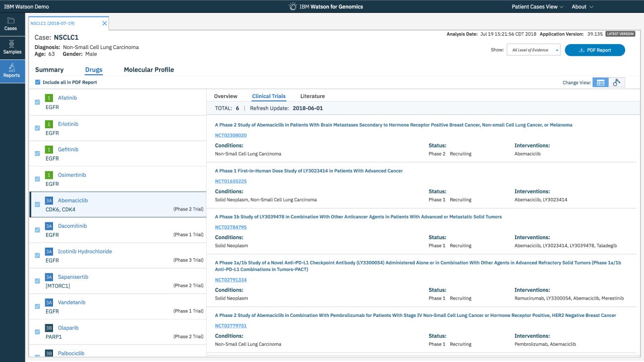Switch to table list view icon
Viewport: 644px width, 362px height.
pyautogui.click(x=600, y=83)
